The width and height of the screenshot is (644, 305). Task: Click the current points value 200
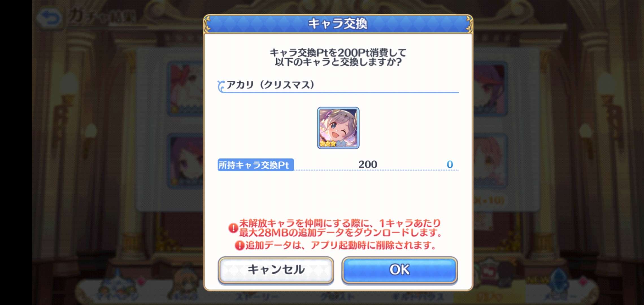coord(368,164)
